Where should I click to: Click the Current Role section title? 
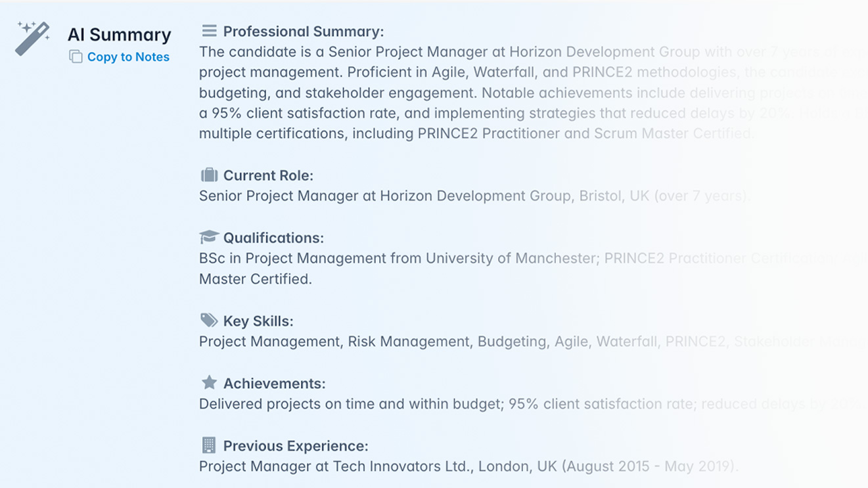point(268,175)
